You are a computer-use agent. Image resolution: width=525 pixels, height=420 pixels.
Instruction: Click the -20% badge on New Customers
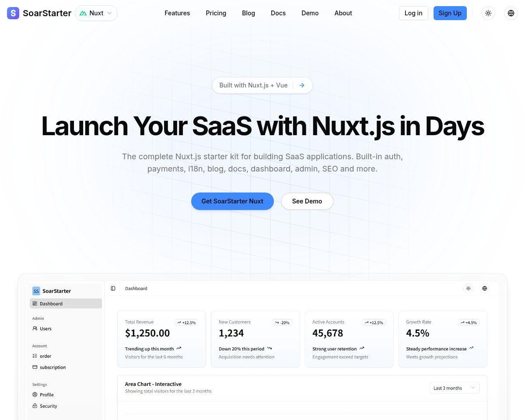click(x=282, y=322)
